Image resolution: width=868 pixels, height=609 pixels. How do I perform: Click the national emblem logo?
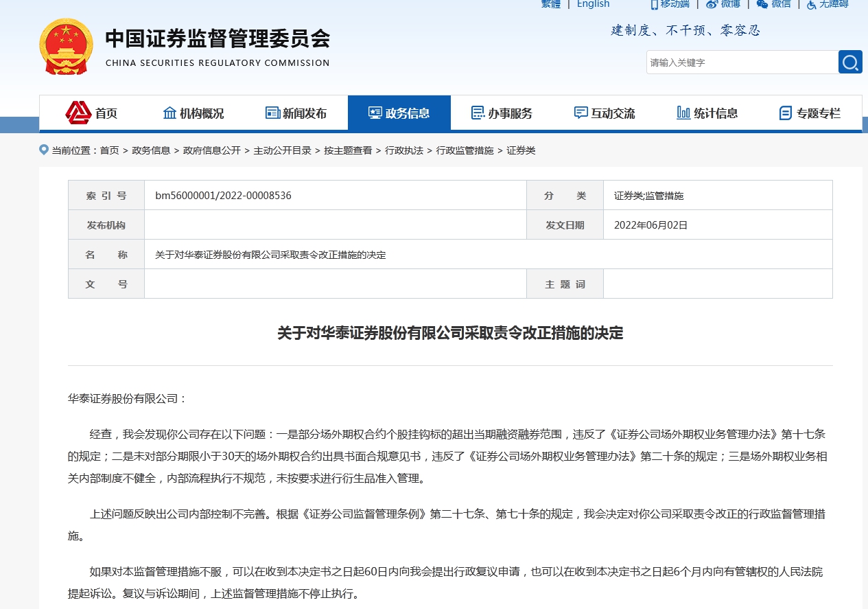(x=67, y=47)
